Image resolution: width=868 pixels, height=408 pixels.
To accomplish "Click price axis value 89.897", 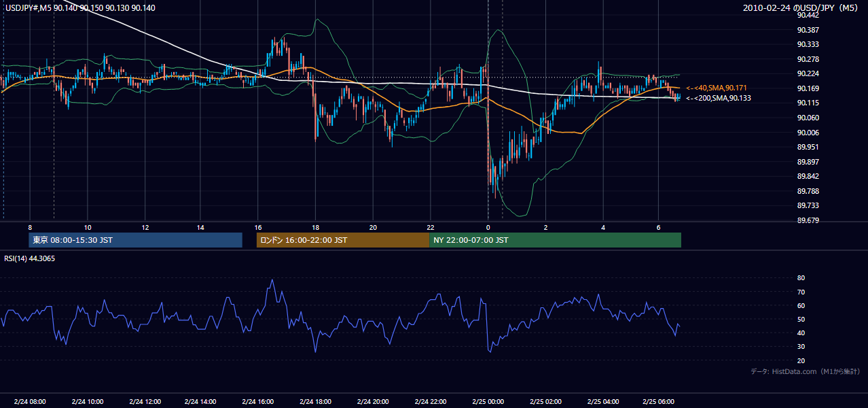I will point(808,162).
